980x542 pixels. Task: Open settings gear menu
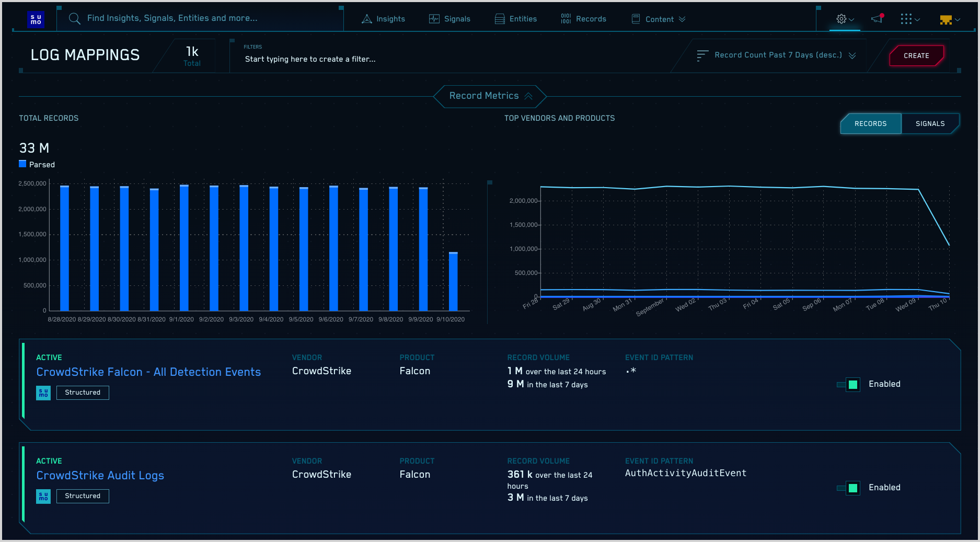(x=841, y=19)
